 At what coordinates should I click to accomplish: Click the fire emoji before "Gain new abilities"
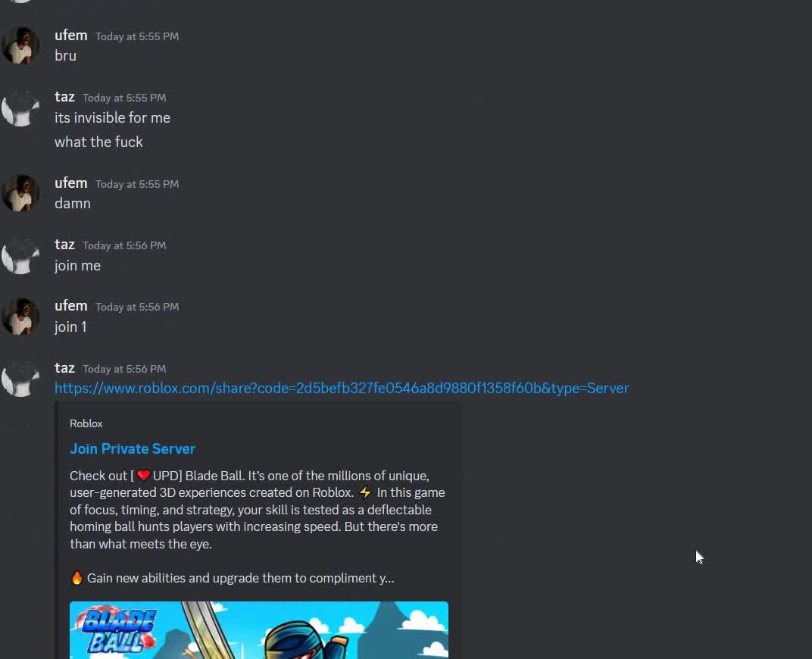coord(77,578)
